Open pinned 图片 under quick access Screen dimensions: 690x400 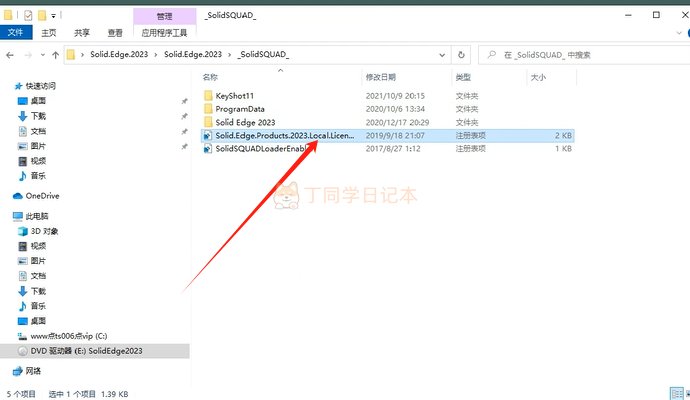(x=38, y=146)
